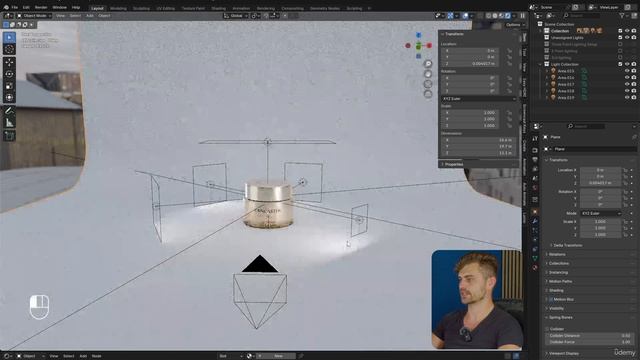Pick the Rotate tool

(9, 74)
